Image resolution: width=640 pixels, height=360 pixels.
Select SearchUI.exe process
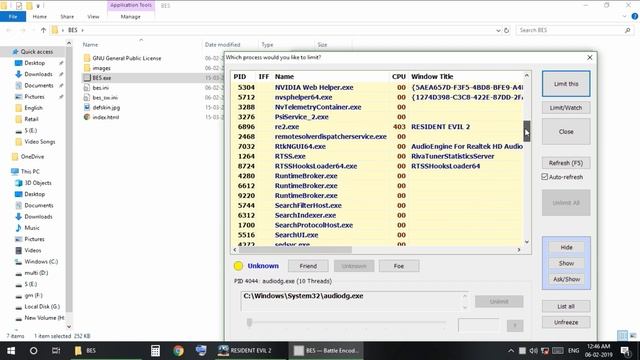378,235
